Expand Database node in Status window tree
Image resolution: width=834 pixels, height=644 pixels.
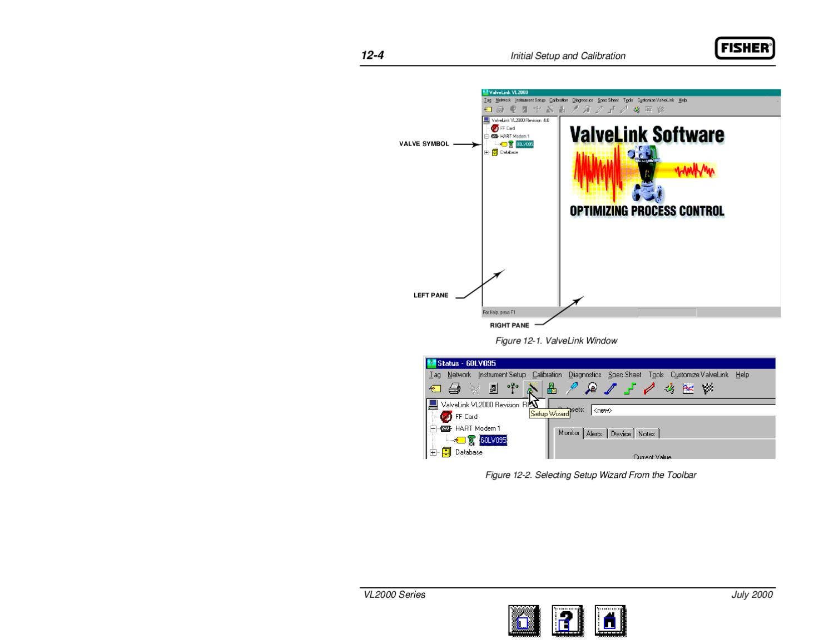point(433,452)
